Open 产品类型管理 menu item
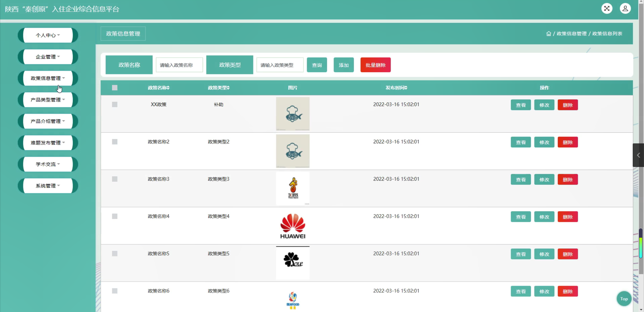The height and width of the screenshot is (312, 644). [48, 100]
